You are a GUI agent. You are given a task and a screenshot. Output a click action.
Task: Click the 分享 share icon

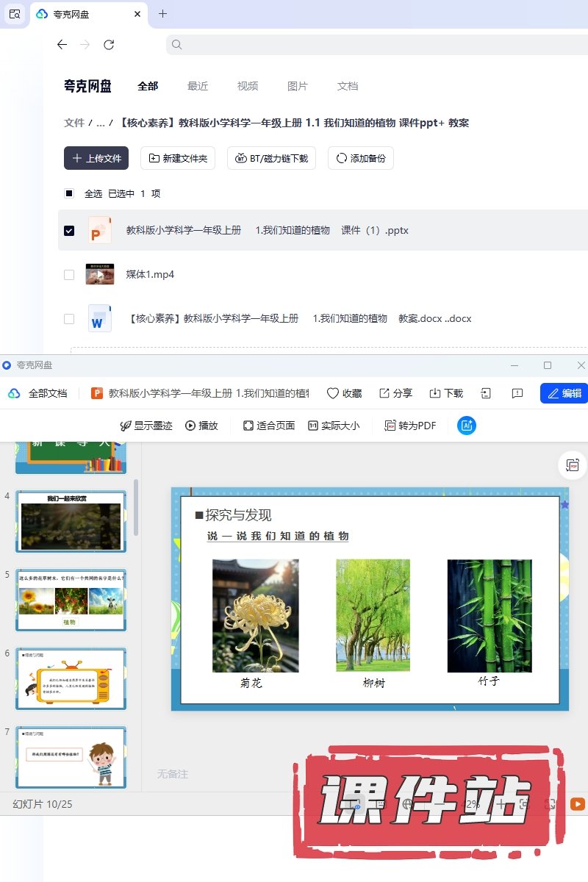384,393
